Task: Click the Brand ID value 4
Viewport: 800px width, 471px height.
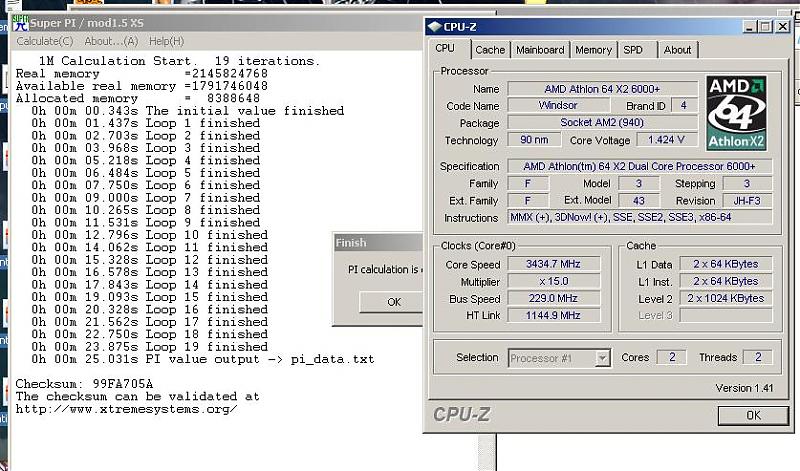Action: [684, 106]
